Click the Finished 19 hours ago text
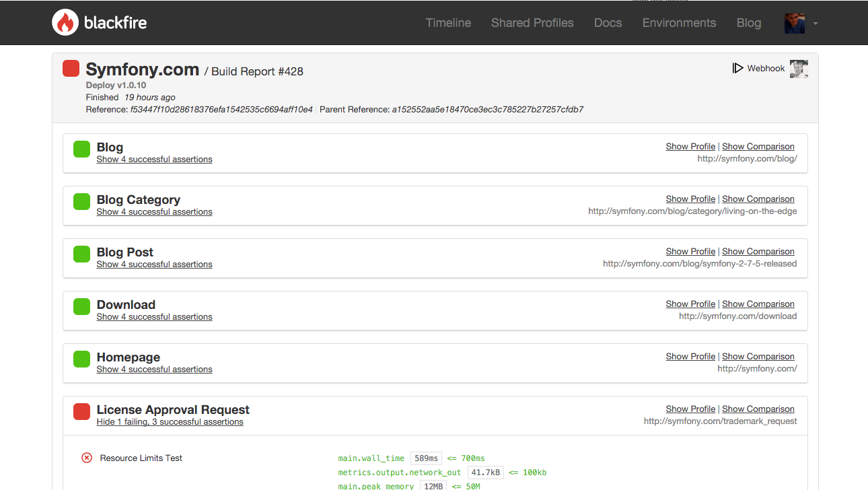The width and height of the screenshot is (868, 490). click(131, 98)
